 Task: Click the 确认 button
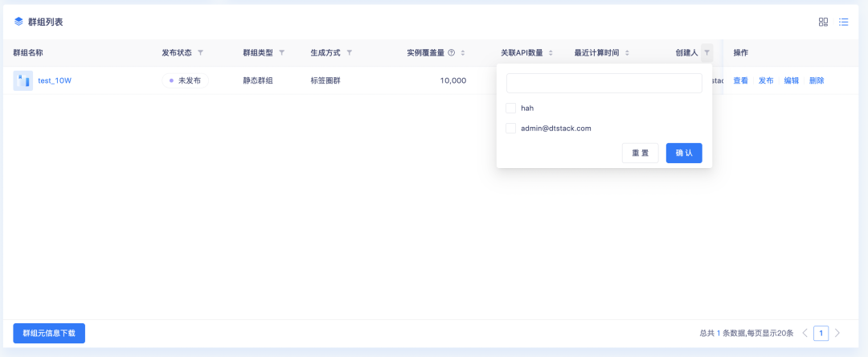point(684,153)
